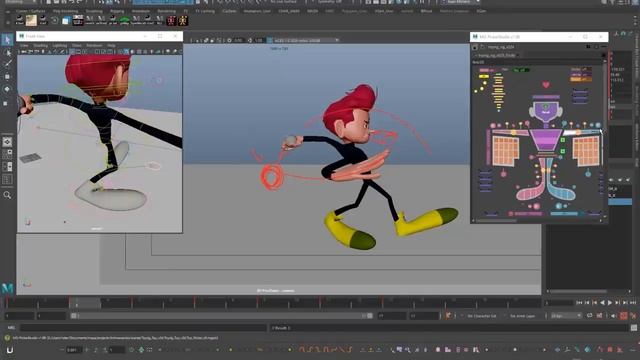
Task: Select the purple torso control in picker
Action: click(x=545, y=140)
